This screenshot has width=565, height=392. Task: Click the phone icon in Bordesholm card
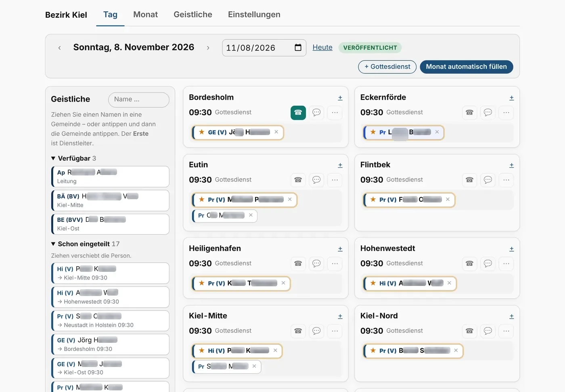pos(298,113)
